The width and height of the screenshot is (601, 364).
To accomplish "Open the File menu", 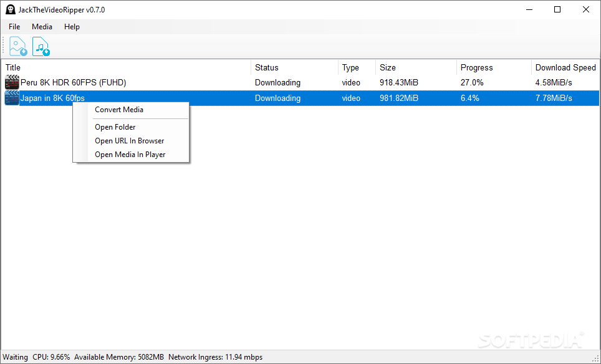I will pos(14,27).
